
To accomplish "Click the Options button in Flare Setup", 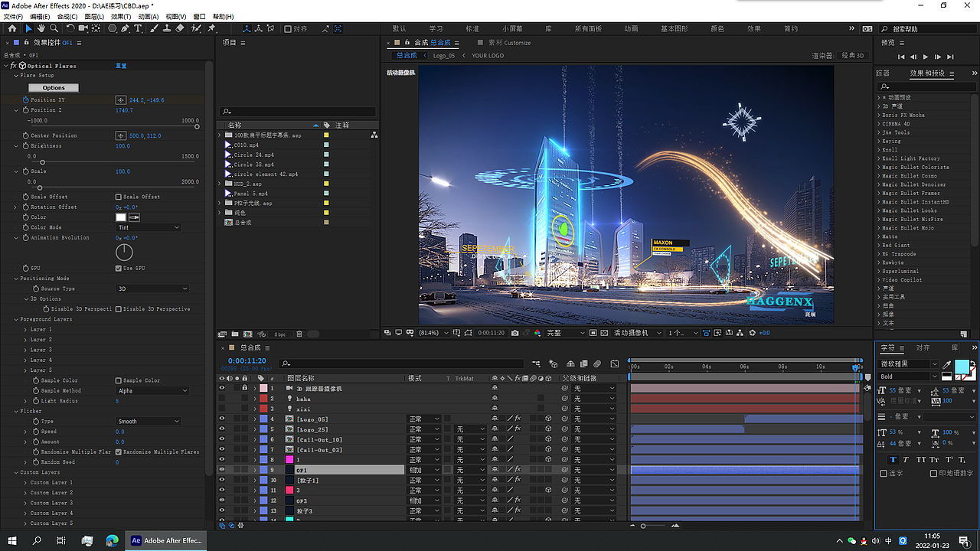I will (54, 87).
